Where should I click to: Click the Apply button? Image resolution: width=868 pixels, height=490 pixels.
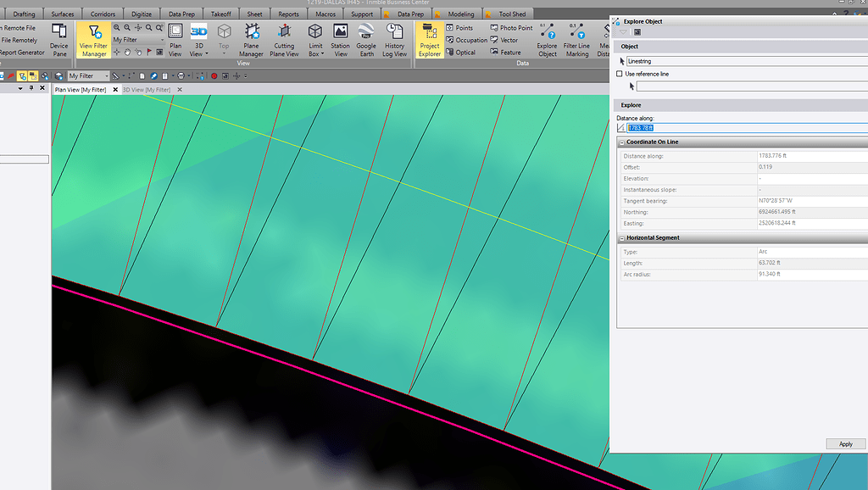845,444
